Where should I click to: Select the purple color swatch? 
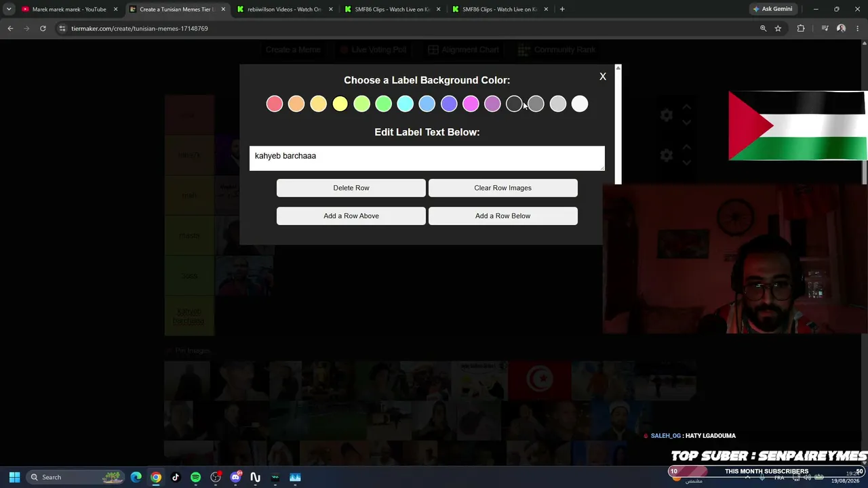pos(492,104)
